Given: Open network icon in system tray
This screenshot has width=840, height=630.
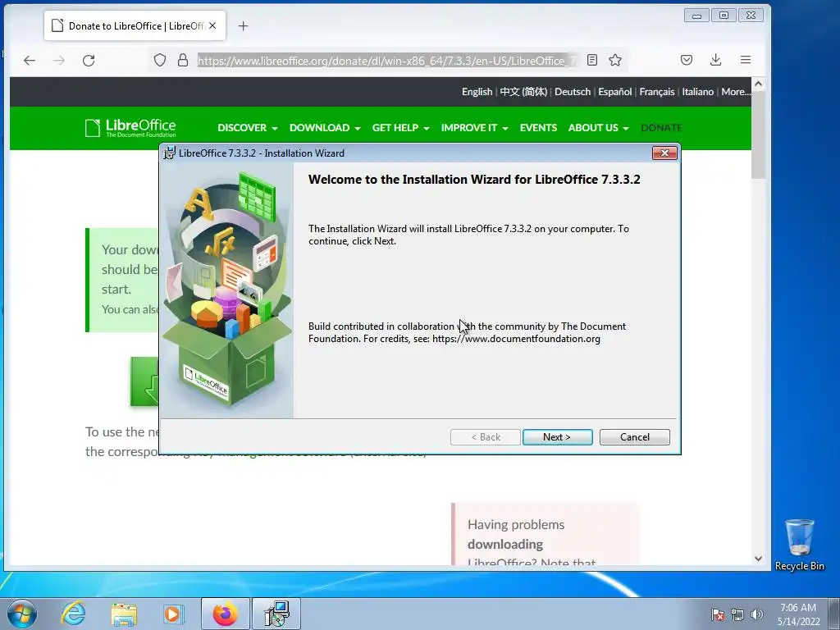Looking at the screenshot, I should coord(737,614).
